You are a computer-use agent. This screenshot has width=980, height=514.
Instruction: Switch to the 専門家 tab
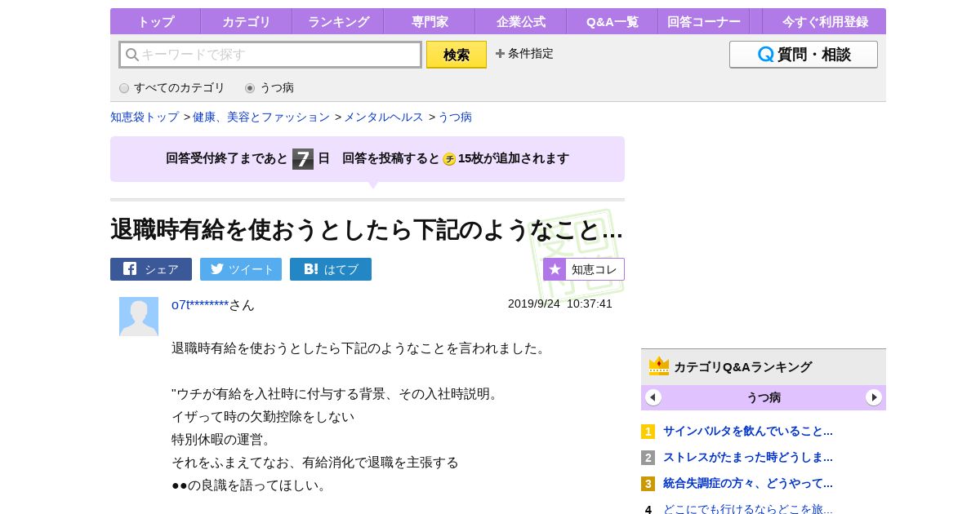click(430, 21)
